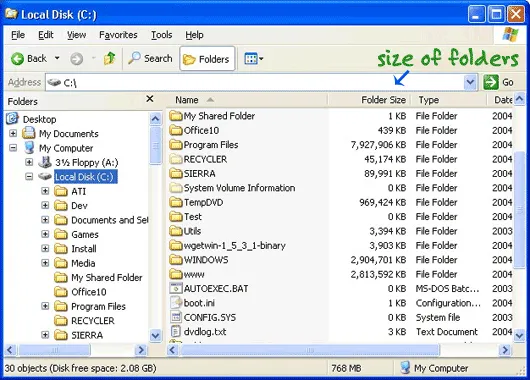Select Desktop icon in folder tree
The width and height of the screenshot is (530, 380).
[x=13, y=119]
